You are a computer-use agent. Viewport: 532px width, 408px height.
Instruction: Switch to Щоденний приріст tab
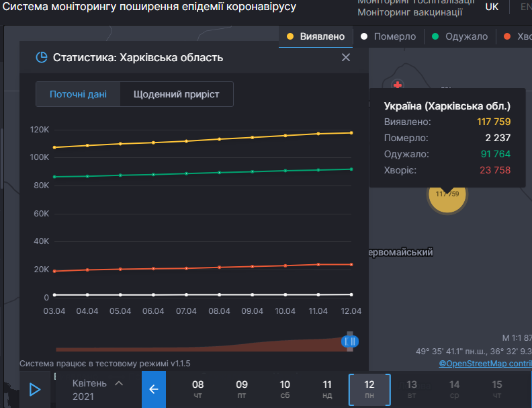click(176, 94)
